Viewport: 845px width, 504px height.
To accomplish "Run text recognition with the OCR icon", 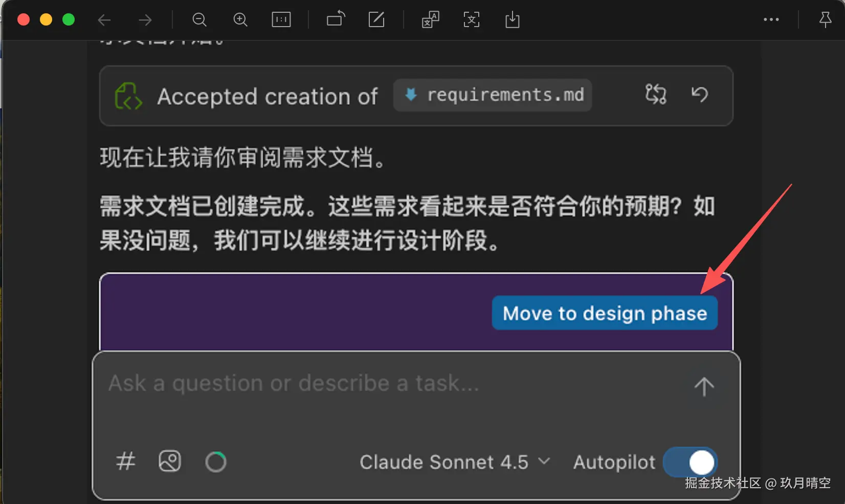I will 471,20.
